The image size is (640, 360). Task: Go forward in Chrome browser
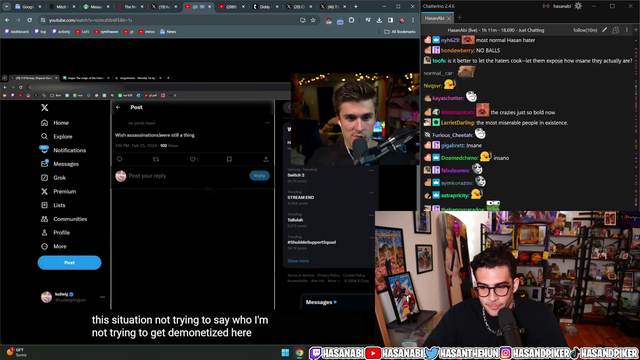(18, 20)
